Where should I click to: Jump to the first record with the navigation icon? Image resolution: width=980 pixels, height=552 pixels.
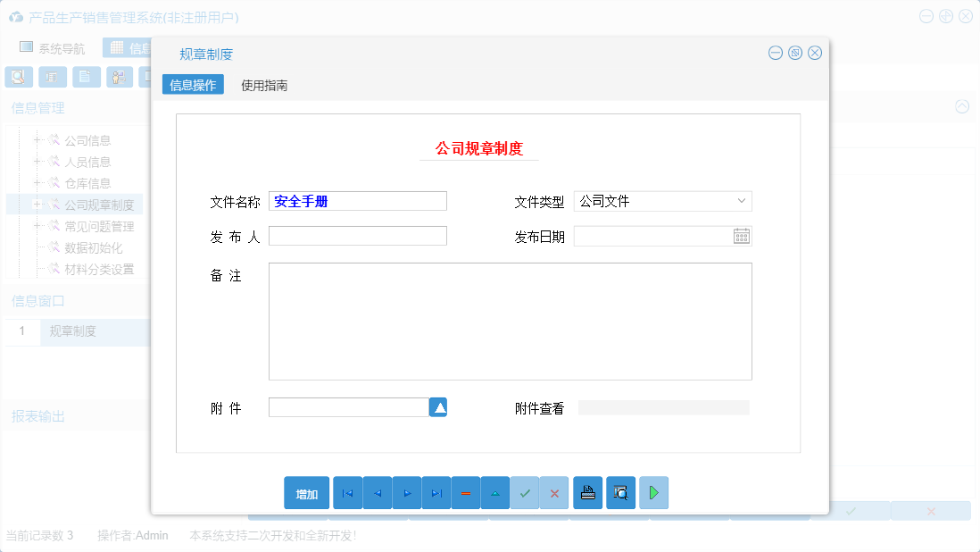(347, 492)
